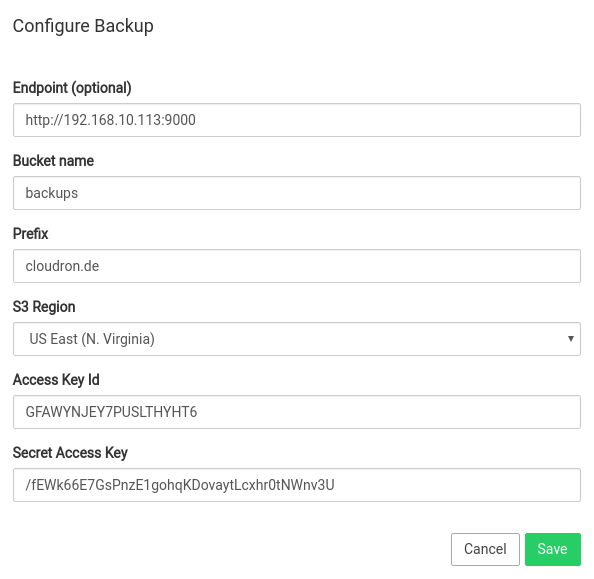Screen dimensions: 594x579
Task: Place cursor in the http://192.168.10.113:9000 text
Action: [x=110, y=120]
